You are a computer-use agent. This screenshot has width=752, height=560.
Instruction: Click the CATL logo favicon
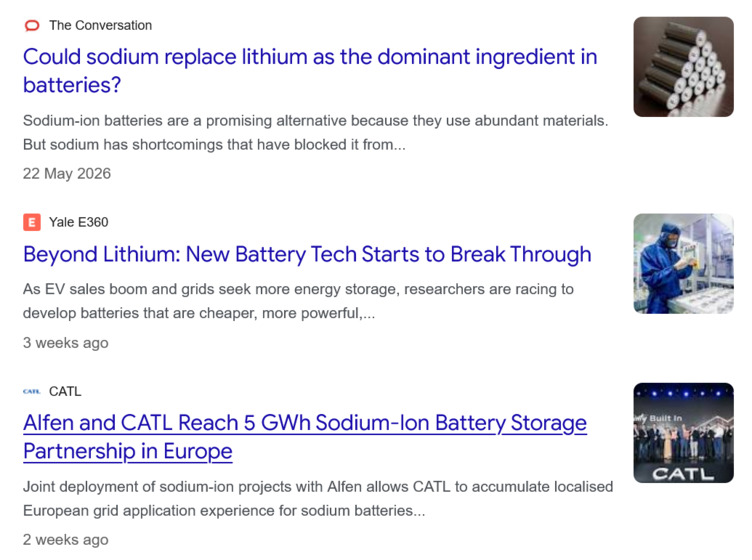coord(32,392)
